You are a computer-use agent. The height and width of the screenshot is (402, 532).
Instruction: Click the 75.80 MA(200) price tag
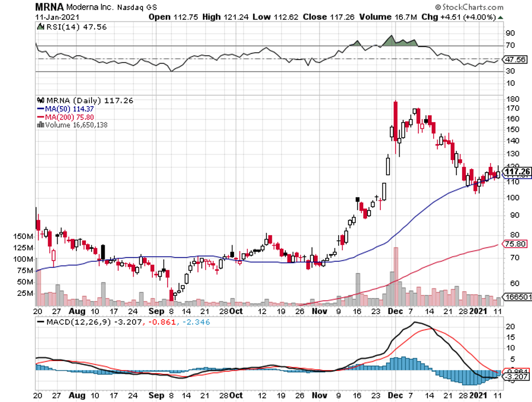coord(514,244)
